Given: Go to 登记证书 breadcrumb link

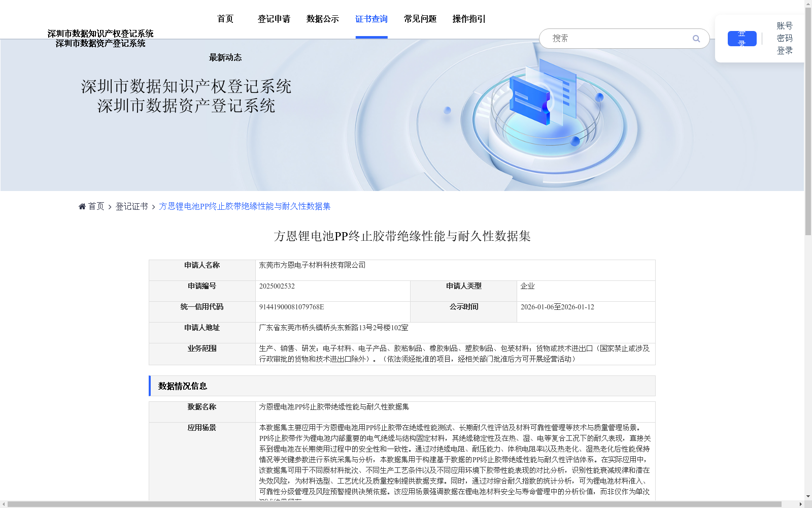Looking at the screenshot, I should pyautogui.click(x=131, y=206).
